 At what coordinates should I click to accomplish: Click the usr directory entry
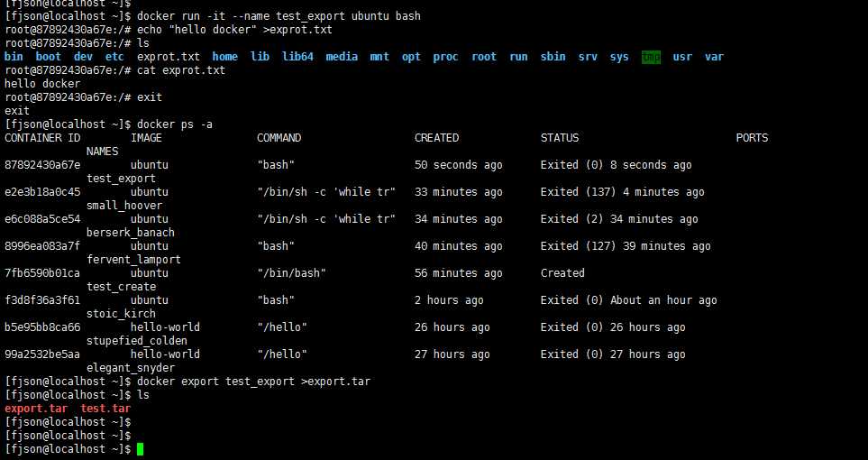(682, 57)
